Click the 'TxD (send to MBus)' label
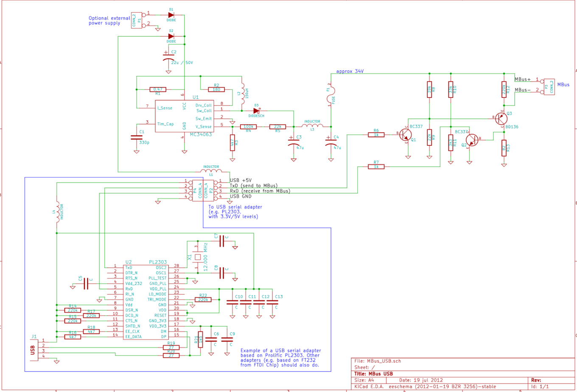 click(x=254, y=186)
